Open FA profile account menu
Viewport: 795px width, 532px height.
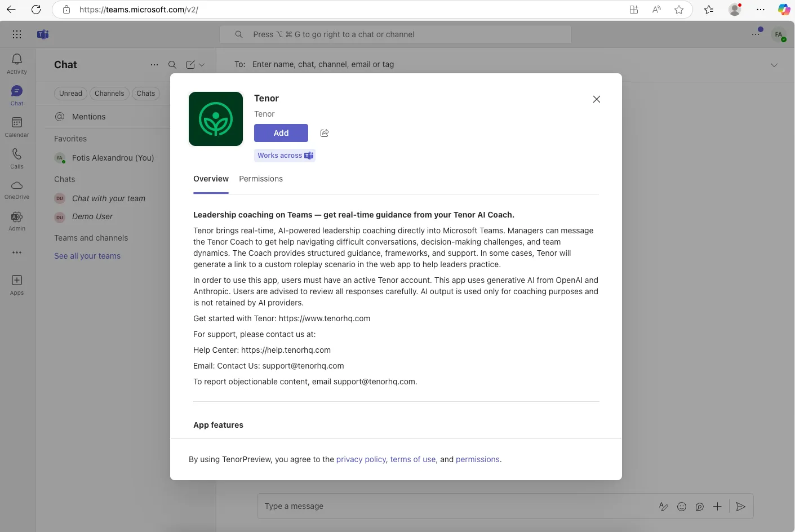point(779,35)
